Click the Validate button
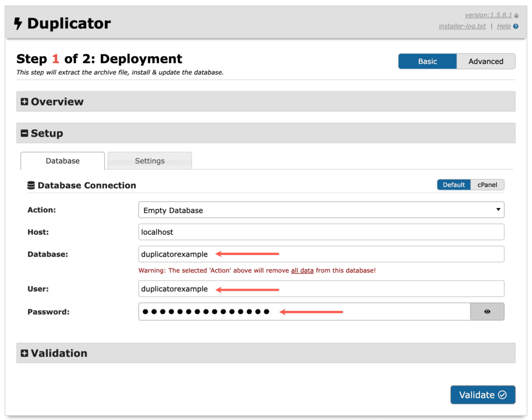The image size is (532, 420). [x=483, y=395]
